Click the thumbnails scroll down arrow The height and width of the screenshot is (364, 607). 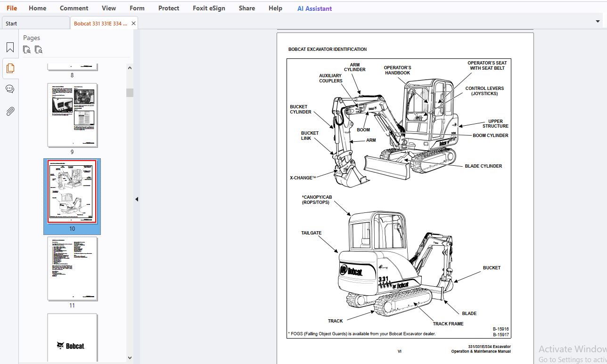pyautogui.click(x=130, y=358)
